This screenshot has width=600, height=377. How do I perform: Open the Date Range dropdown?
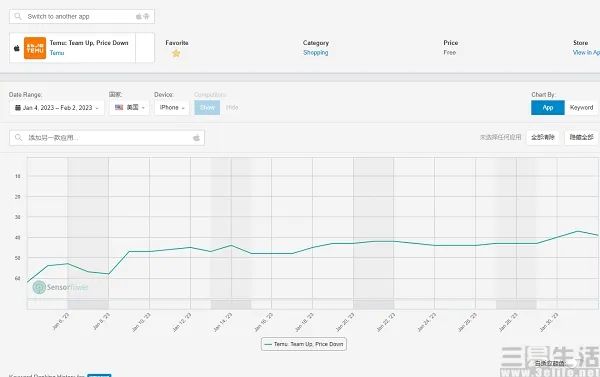57,108
